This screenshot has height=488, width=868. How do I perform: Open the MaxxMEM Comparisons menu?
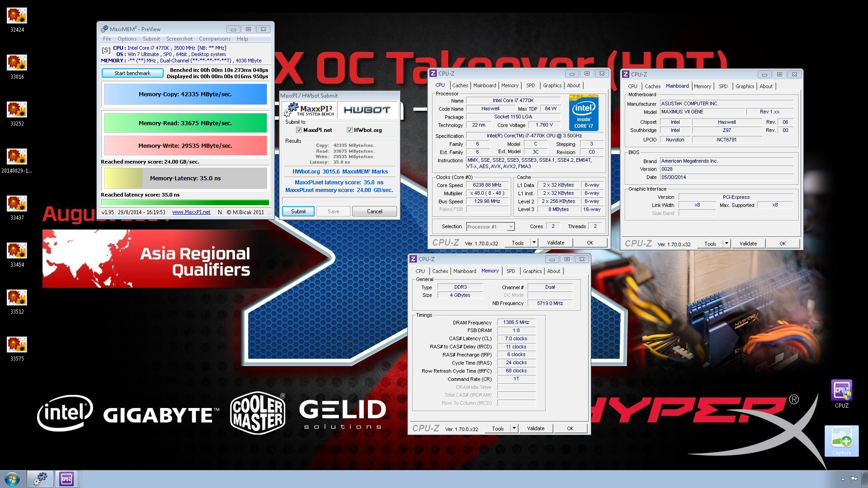[x=215, y=39]
